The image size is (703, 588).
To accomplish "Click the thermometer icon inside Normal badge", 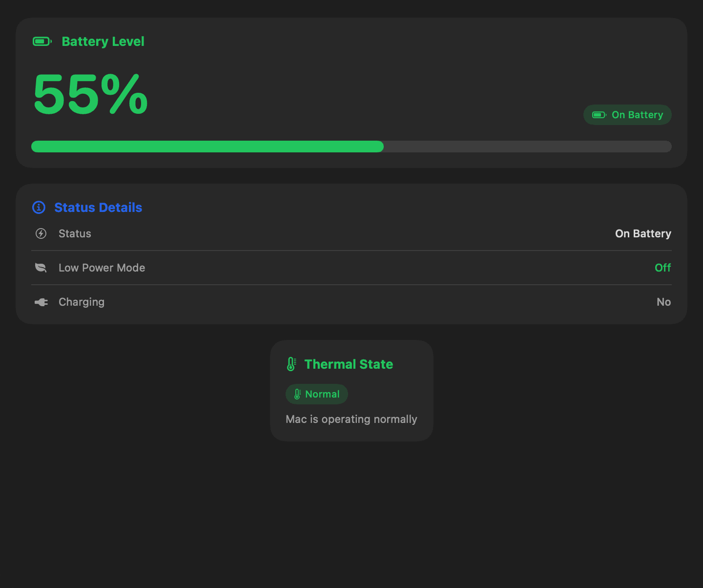I will 297,394.
